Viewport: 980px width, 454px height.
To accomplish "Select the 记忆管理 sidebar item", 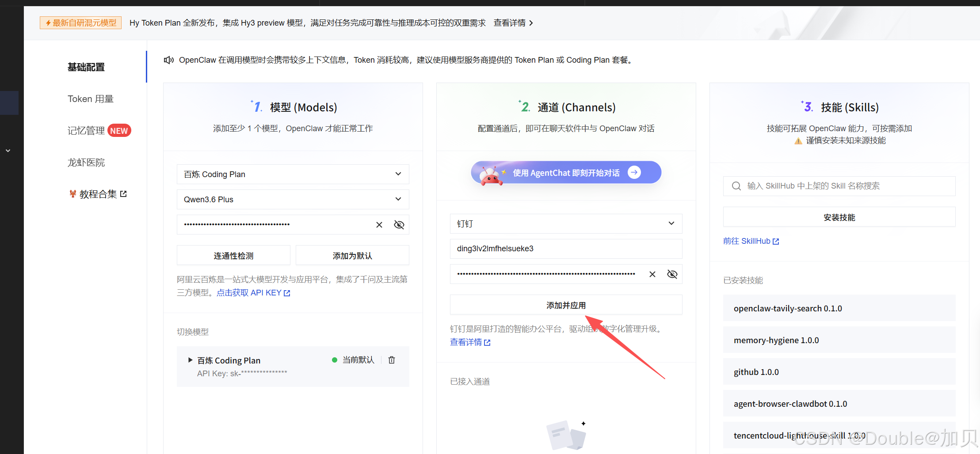I will pyautogui.click(x=86, y=131).
